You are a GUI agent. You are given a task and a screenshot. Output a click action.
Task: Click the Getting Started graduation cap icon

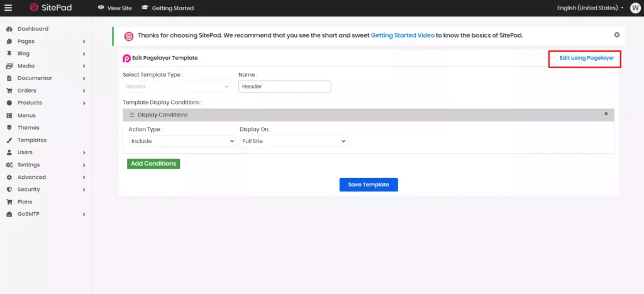(x=145, y=8)
